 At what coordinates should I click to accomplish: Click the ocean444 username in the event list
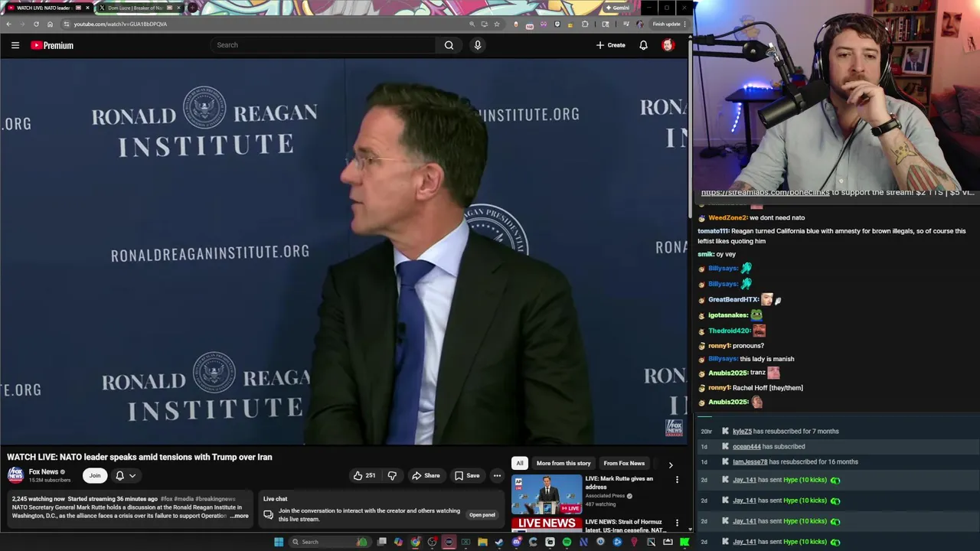point(746,447)
